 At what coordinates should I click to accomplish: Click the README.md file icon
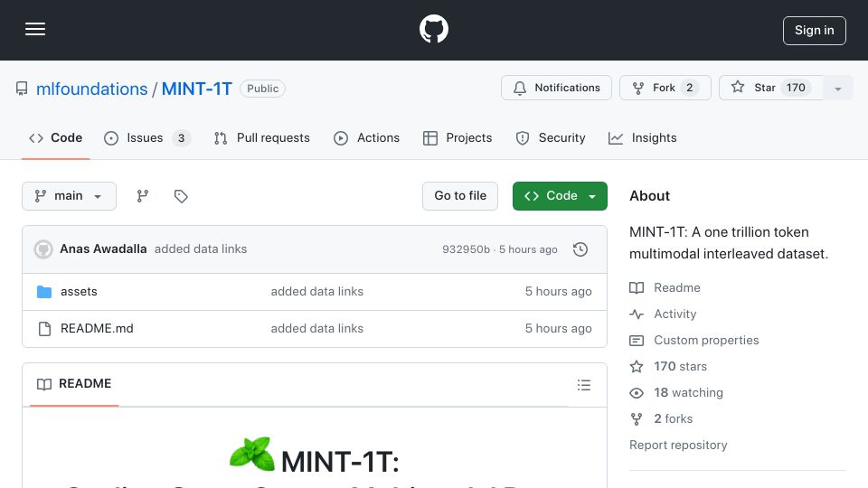[44, 329]
